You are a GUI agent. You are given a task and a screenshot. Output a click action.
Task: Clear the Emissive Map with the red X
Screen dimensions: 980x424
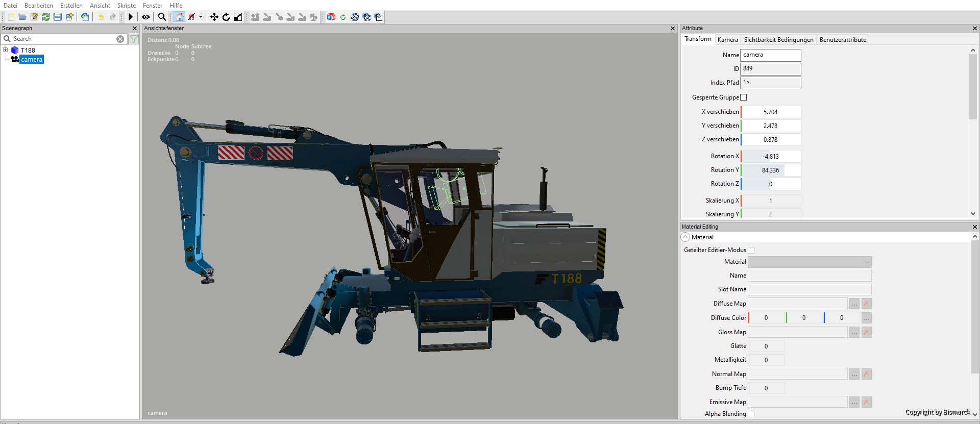click(866, 402)
